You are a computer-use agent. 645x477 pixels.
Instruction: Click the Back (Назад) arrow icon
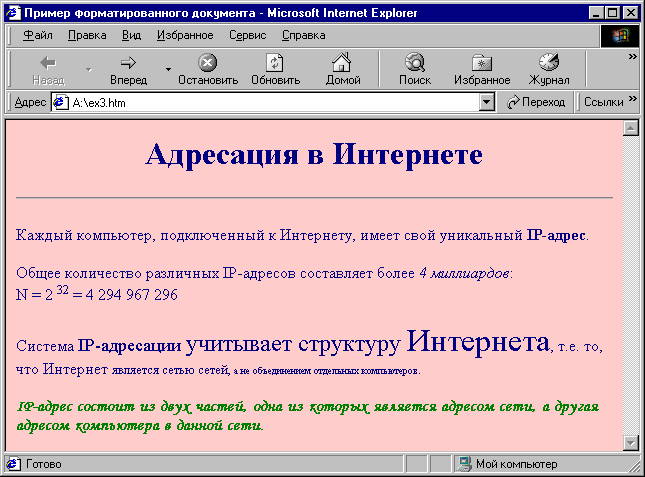47,62
